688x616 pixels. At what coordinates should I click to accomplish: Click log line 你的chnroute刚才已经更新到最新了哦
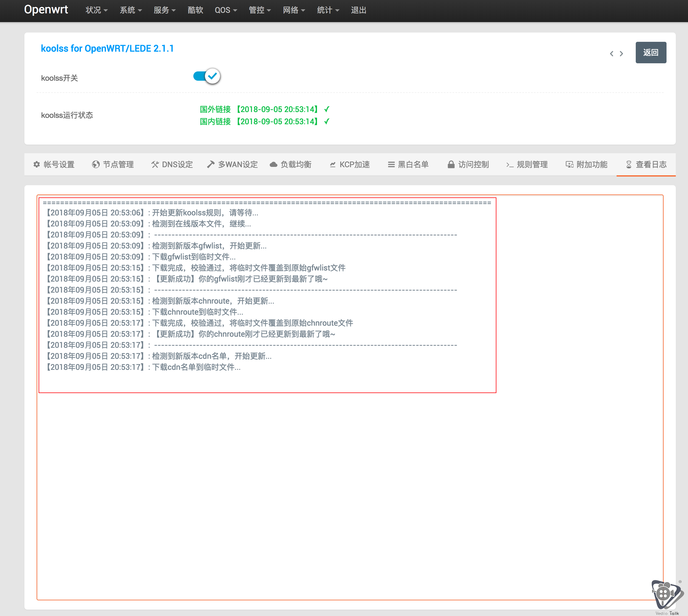click(x=190, y=334)
